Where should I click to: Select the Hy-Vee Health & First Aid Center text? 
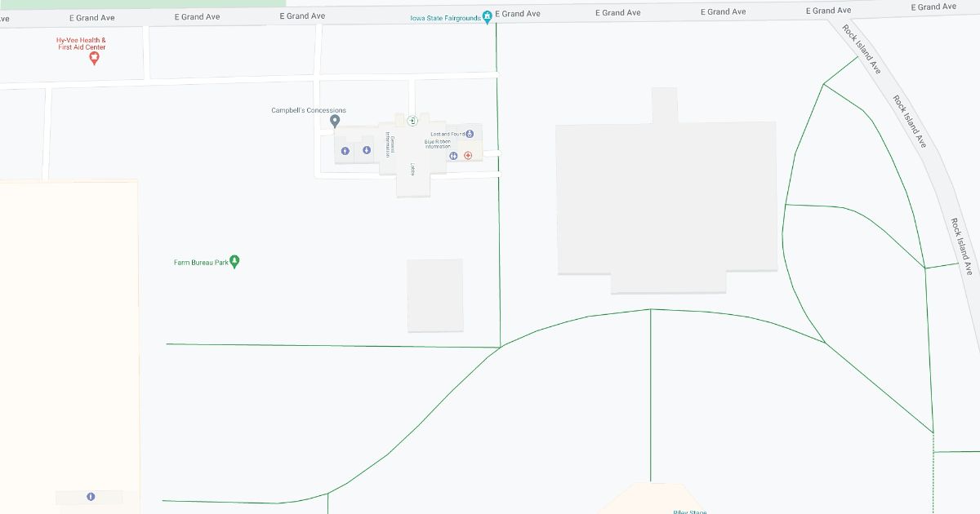point(81,43)
